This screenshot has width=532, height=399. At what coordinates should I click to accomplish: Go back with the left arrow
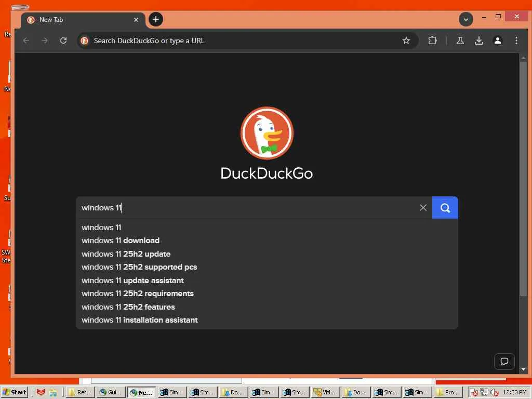26,41
